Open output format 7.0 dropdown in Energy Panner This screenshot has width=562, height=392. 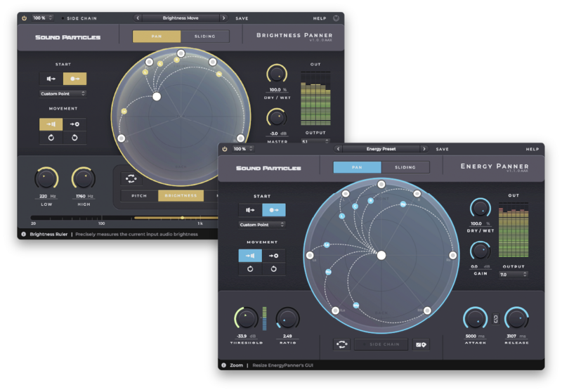(514, 275)
